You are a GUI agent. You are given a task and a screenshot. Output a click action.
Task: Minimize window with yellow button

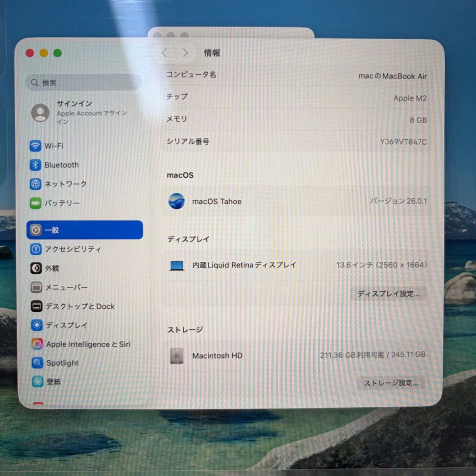[44, 53]
